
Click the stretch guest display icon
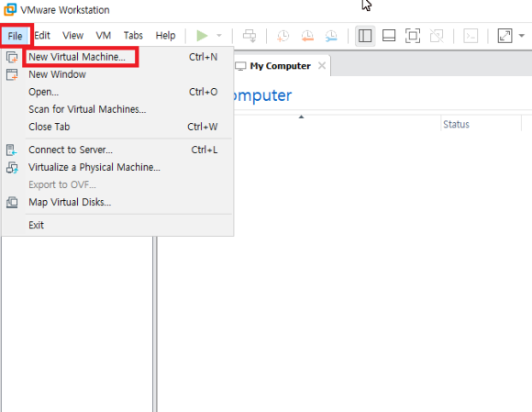(x=504, y=36)
